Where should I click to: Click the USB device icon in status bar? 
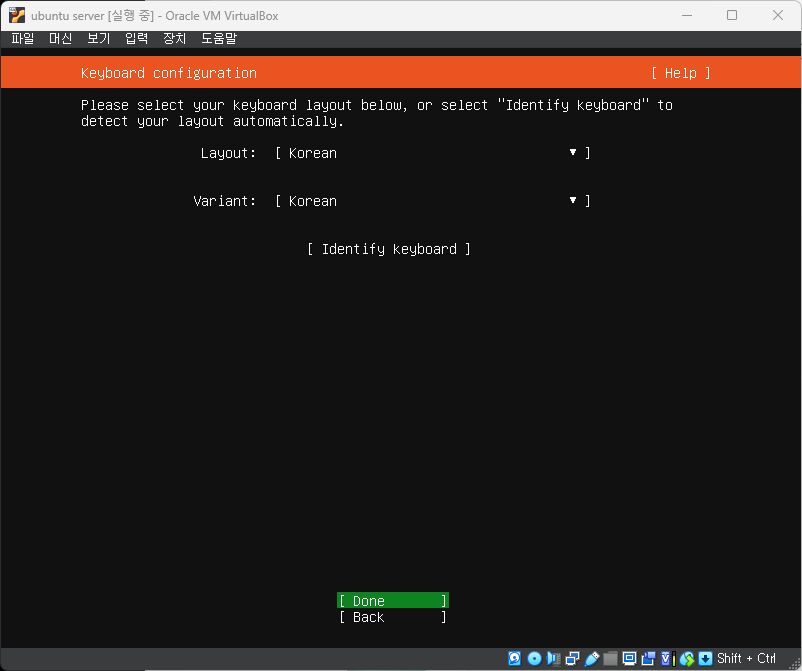coord(591,658)
